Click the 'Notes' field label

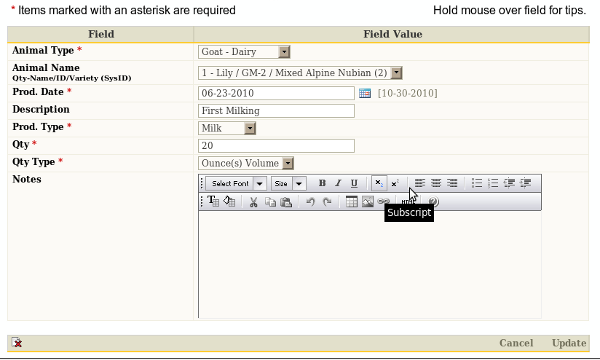pos(27,179)
